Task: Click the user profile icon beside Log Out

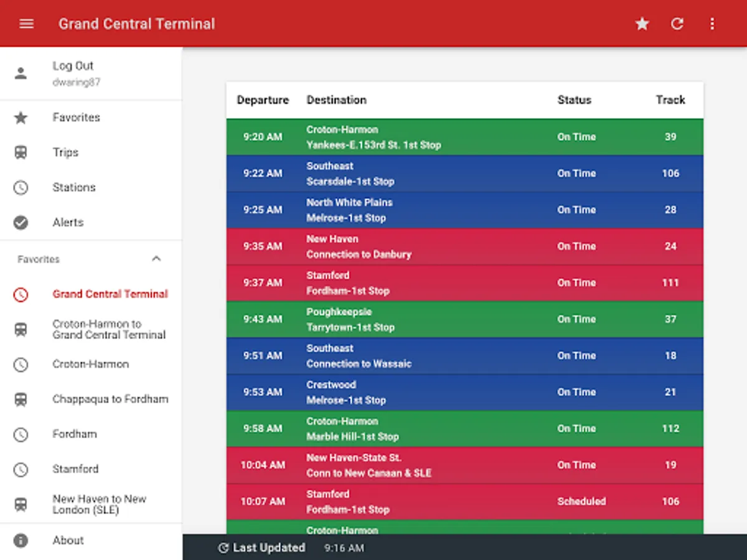Action: pyautogui.click(x=21, y=73)
